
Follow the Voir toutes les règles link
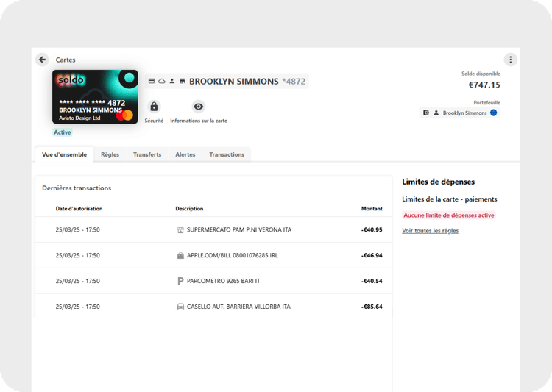coord(431,231)
